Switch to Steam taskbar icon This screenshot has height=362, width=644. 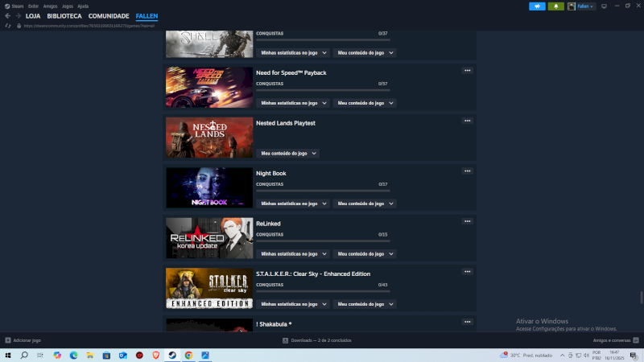172,356
